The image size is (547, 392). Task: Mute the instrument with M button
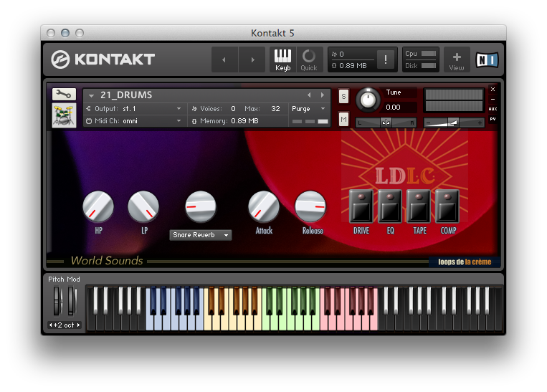[343, 120]
